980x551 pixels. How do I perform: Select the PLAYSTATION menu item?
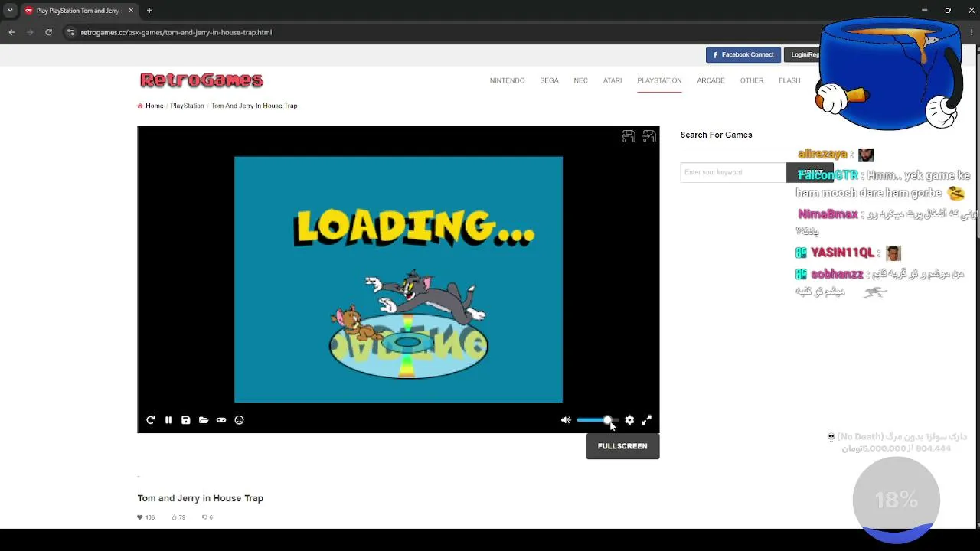click(x=659, y=80)
